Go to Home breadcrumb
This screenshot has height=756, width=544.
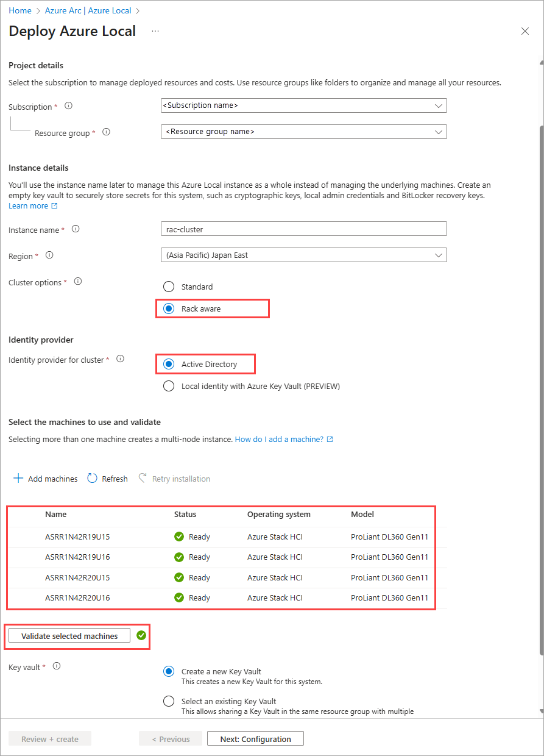click(x=20, y=10)
